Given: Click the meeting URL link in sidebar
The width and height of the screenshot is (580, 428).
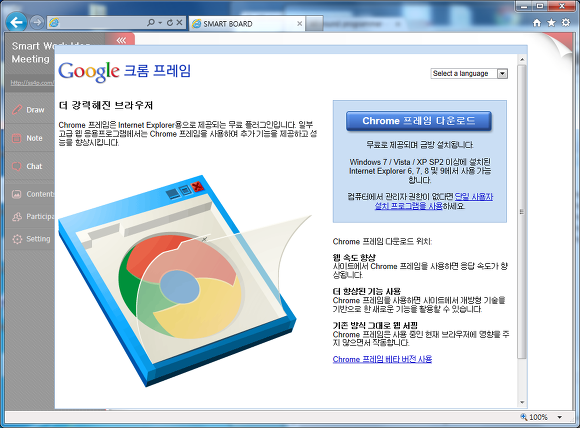Looking at the screenshot, I should tap(32, 82).
